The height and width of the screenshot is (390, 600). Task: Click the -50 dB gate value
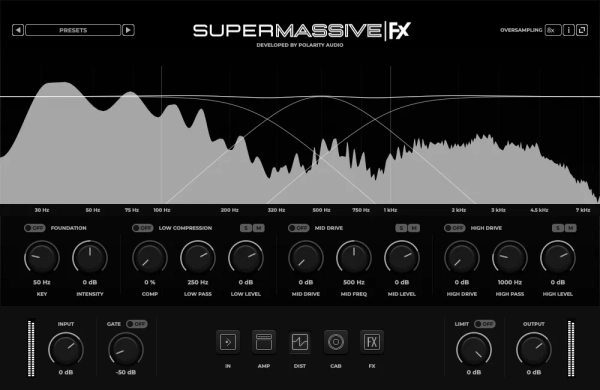point(126,372)
